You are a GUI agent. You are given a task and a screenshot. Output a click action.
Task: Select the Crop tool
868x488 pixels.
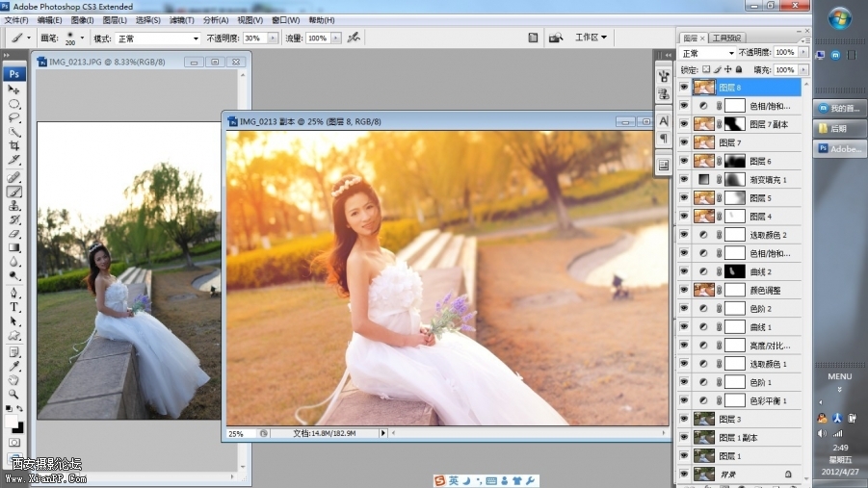click(x=14, y=145)
